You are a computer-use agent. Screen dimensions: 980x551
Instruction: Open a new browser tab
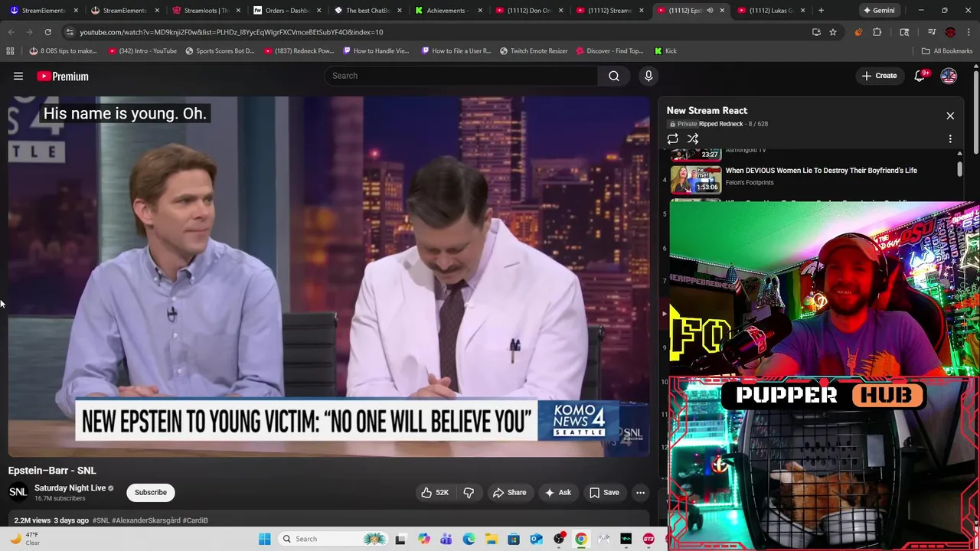(x=821, y=11)
